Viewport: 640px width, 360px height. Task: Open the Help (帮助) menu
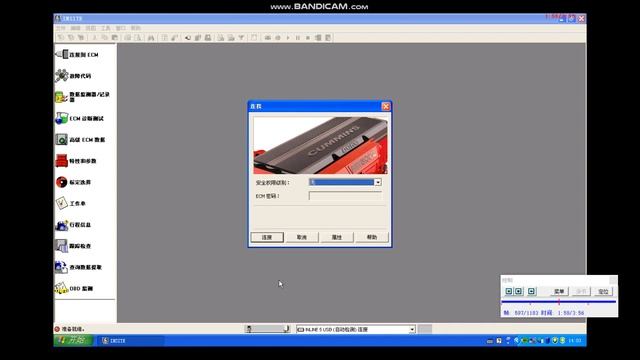coord(136,28)
